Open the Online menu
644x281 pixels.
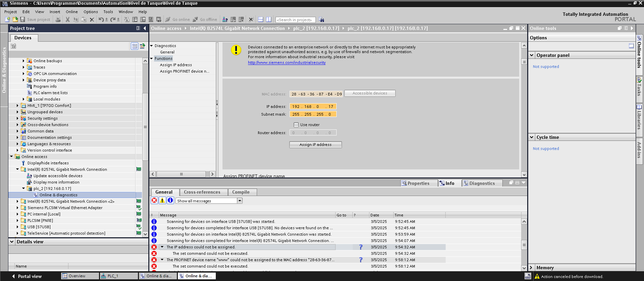(x=71, y=12)
